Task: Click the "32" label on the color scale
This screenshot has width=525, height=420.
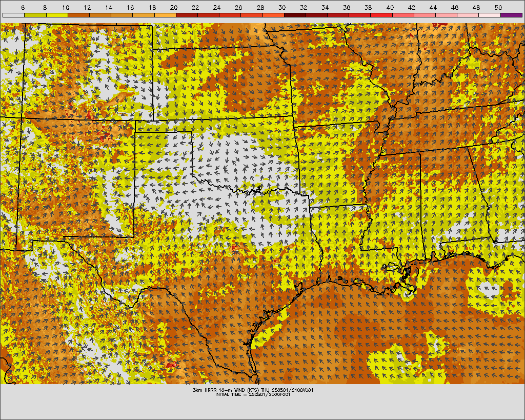Action: pos(303,7)
